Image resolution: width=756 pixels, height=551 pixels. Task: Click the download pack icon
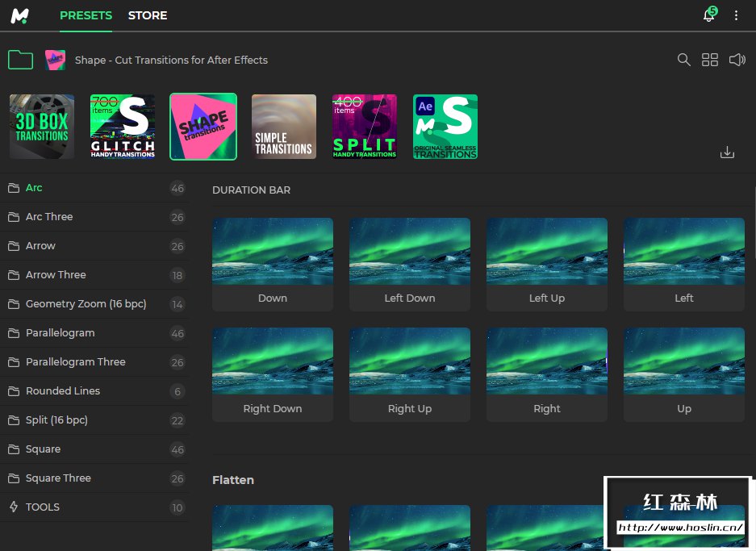[x=727, y=152]
